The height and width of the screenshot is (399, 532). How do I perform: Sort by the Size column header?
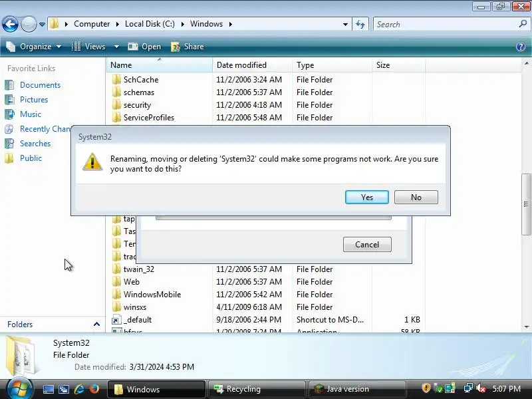(x=398, y=65)
